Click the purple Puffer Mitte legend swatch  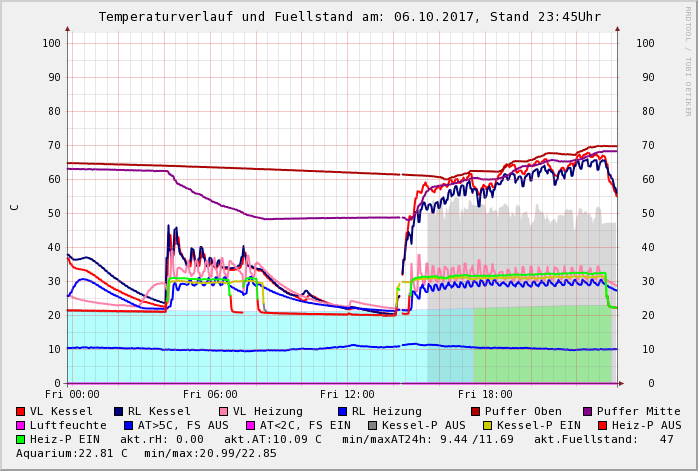pos(588,411)
